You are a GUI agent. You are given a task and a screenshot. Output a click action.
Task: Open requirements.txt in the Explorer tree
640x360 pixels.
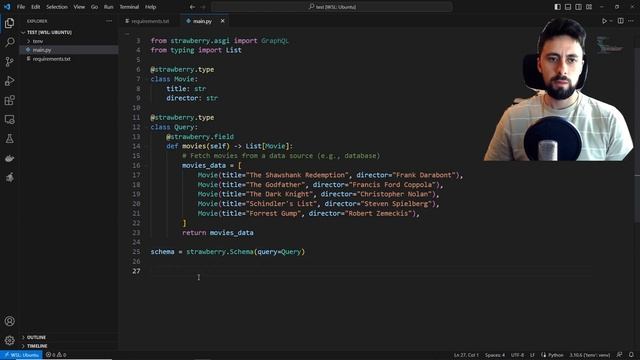point(69,59)
